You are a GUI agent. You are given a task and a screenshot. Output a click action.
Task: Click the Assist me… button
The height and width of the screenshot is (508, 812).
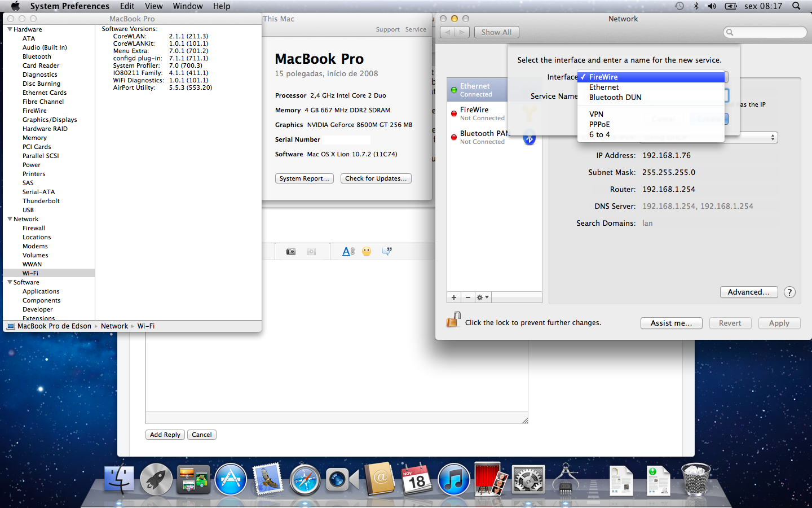point(671,323)
